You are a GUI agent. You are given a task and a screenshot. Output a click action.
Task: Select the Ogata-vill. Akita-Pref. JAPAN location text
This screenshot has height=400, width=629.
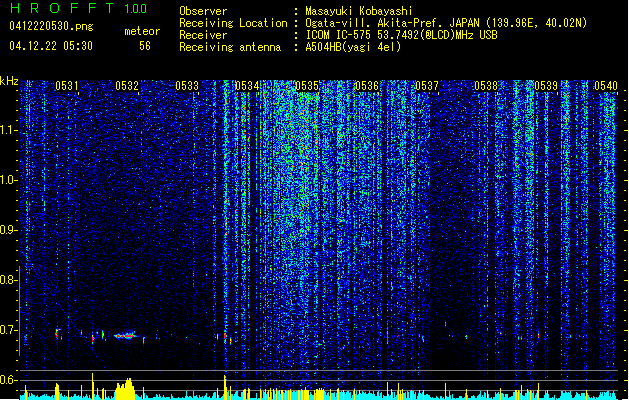click(x=446, y=23)
